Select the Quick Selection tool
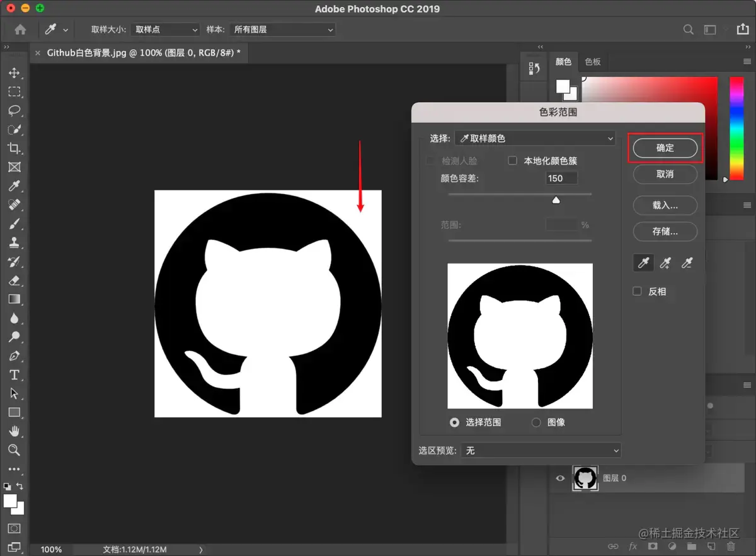756x556 pixels. 14,130
